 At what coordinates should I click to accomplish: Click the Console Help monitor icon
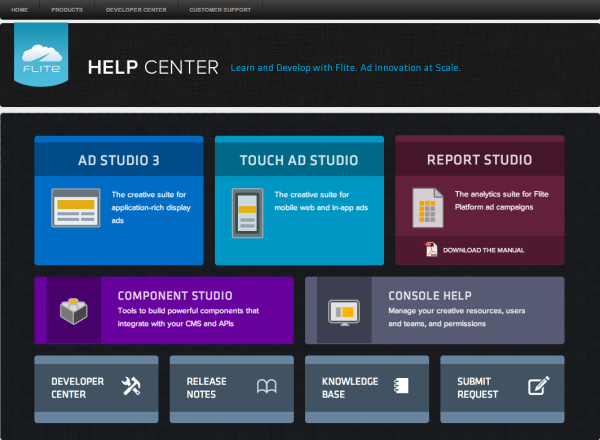(x=344, y=311)
